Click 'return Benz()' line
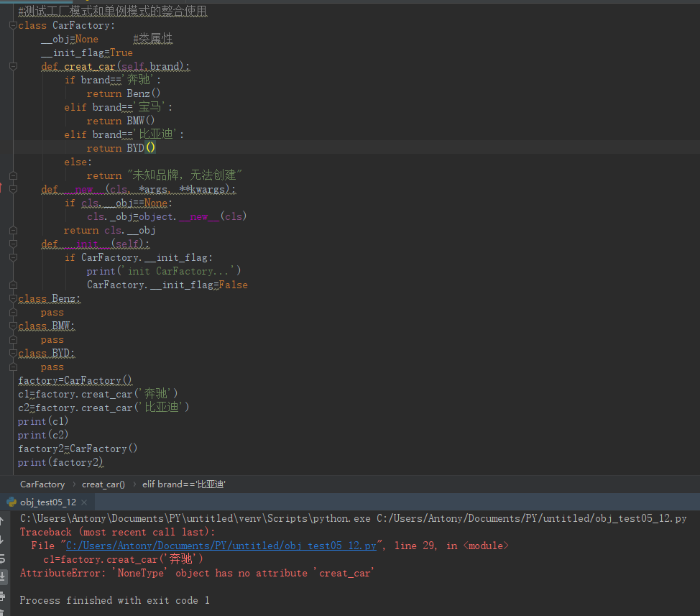 tap(123, 93)
